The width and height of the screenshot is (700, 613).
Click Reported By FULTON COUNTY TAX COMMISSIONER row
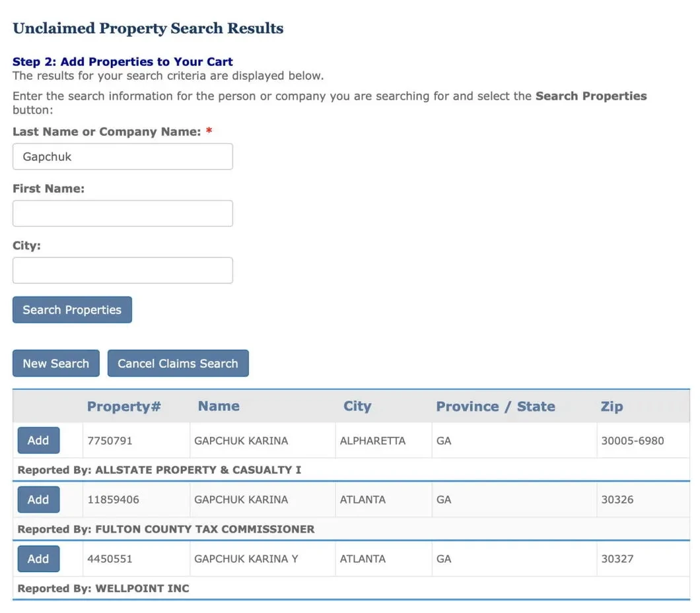pyautogui.click(x=166, y=529)
